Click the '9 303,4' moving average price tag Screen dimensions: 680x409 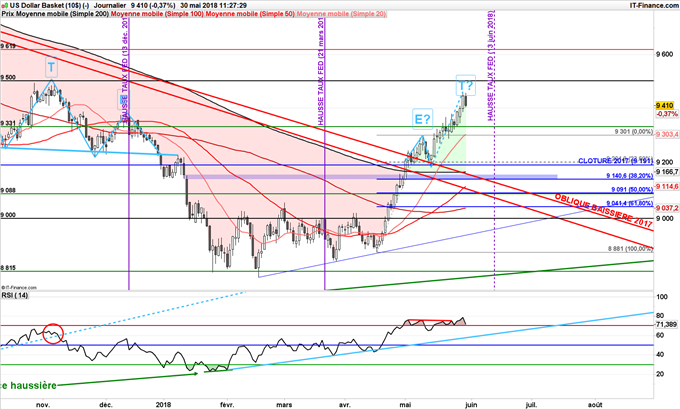pos(667,134)
